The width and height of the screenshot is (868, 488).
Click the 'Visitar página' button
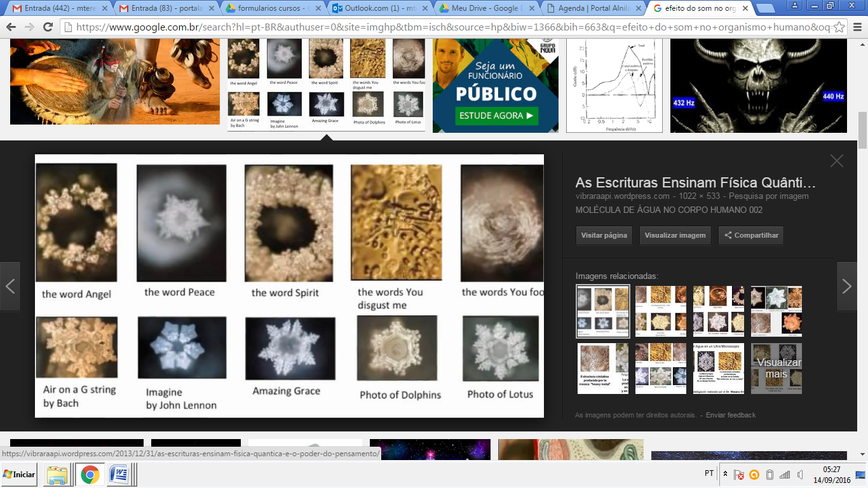604,235
